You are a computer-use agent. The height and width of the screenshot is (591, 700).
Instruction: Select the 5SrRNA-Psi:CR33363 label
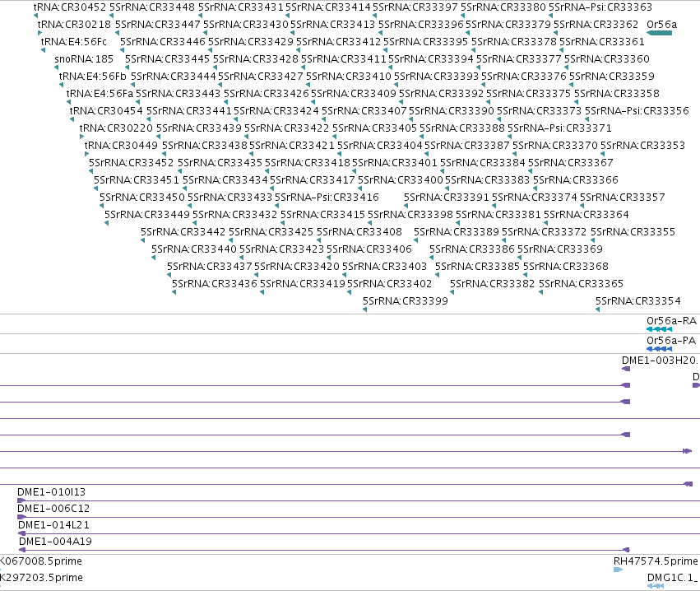pyautogui.click(x=600, y=7)
